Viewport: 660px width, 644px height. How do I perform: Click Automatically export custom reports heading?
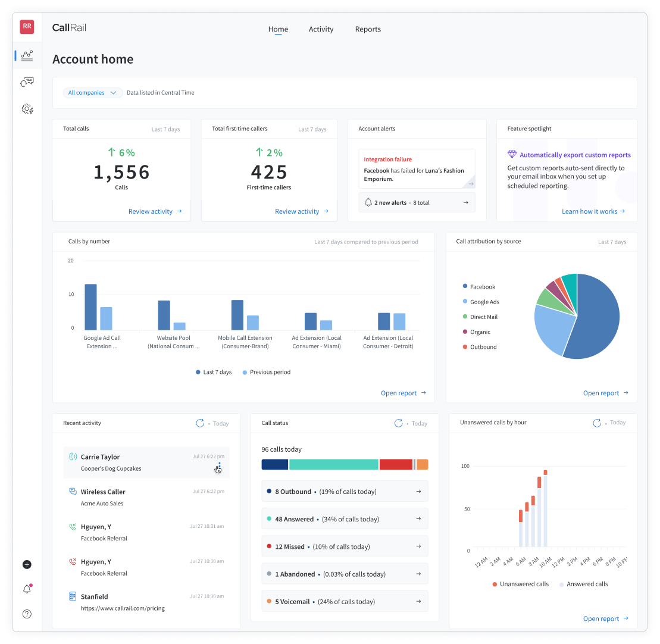point(575,155)
